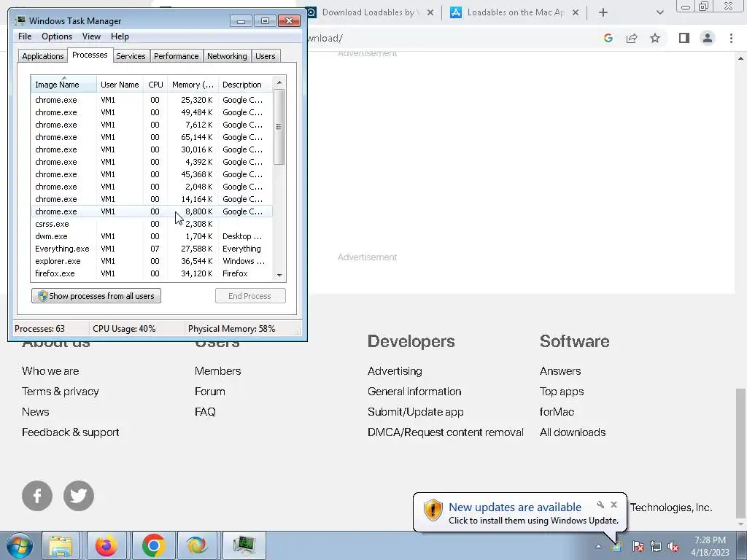Click muted volume tray icon

(x=673, y=546)
